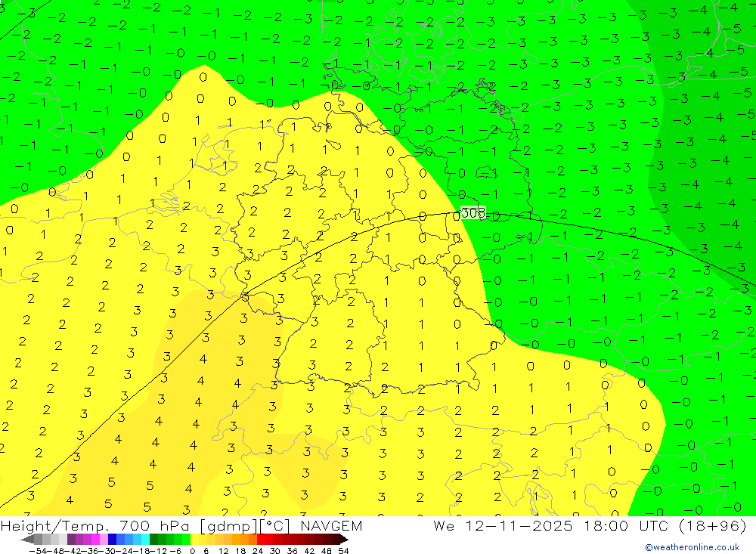Click the [°C] unit label in title
756x554 pixels.
click(x=275, y=525)
